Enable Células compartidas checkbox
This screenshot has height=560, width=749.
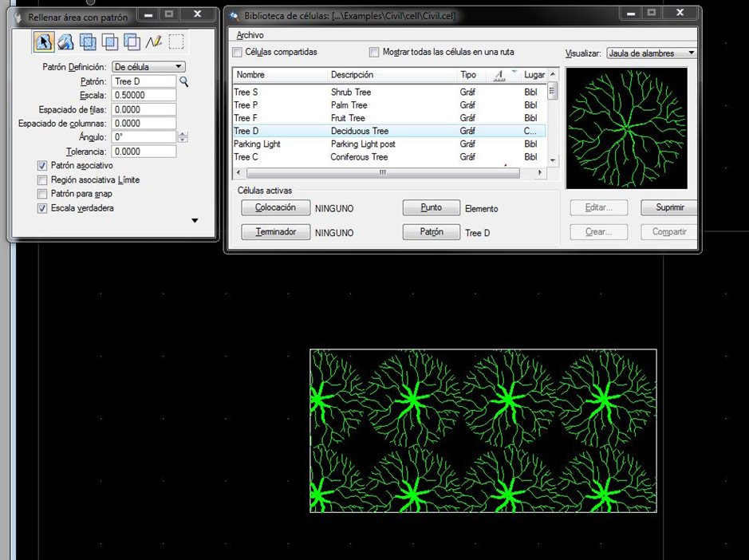click(237, 52)
